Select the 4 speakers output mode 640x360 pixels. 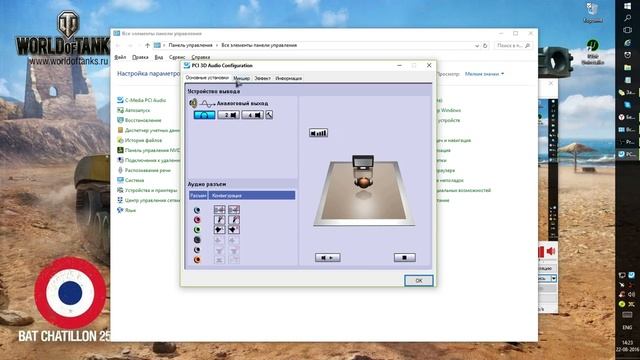[252, 115]
